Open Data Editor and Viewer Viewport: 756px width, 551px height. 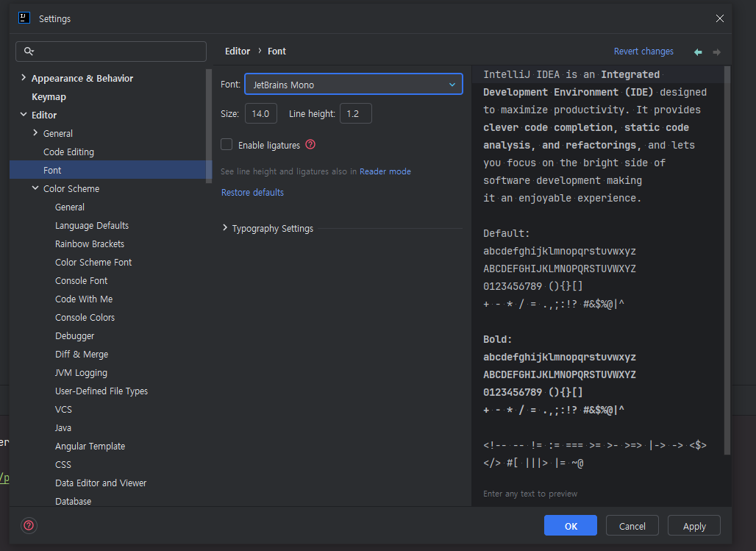(100, 483)
